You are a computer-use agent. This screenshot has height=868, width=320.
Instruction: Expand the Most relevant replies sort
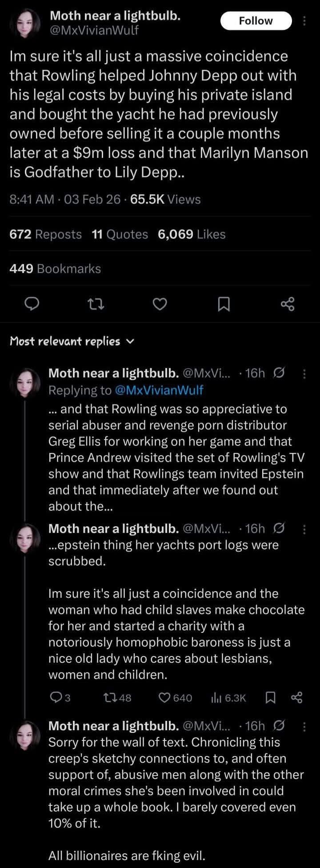pyautogui.click(x=71, y=341)
